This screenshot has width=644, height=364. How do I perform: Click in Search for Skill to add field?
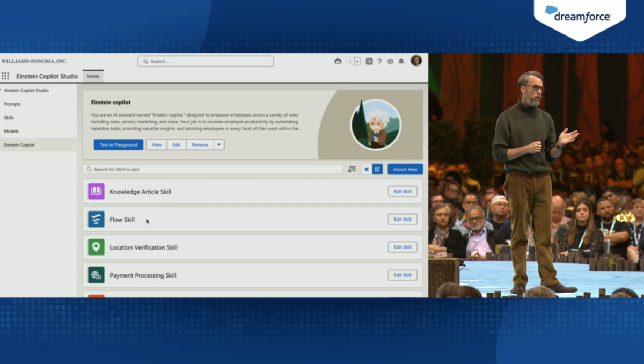213,169
